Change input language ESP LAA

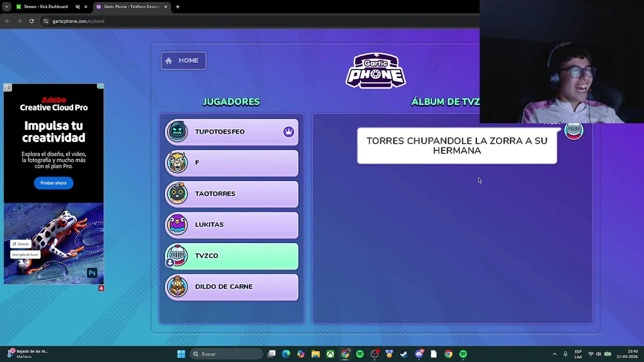click(578, 354)
